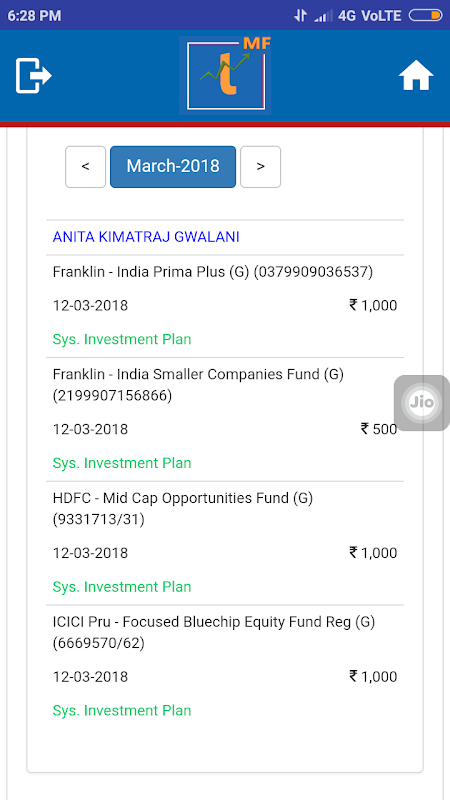Go to the previous month with the < arrow

click(85, 167)
